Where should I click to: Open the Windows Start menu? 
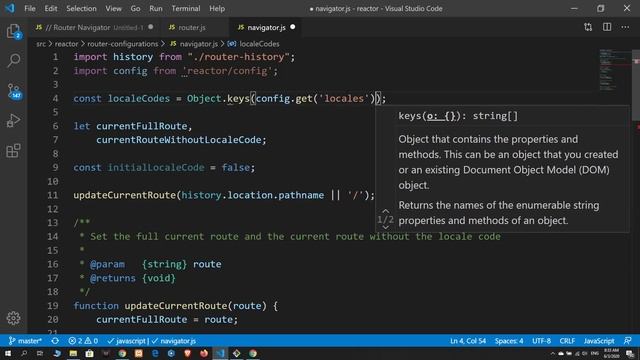coord(8,353)
